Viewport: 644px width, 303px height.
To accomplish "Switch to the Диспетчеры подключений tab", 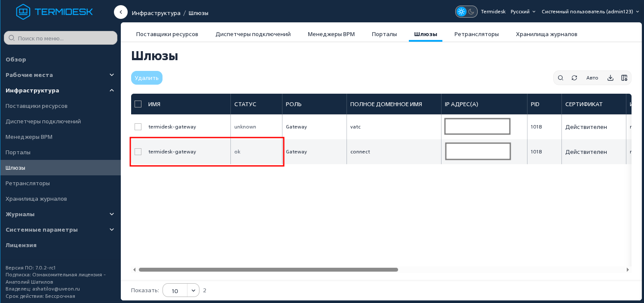I will 253,34.
